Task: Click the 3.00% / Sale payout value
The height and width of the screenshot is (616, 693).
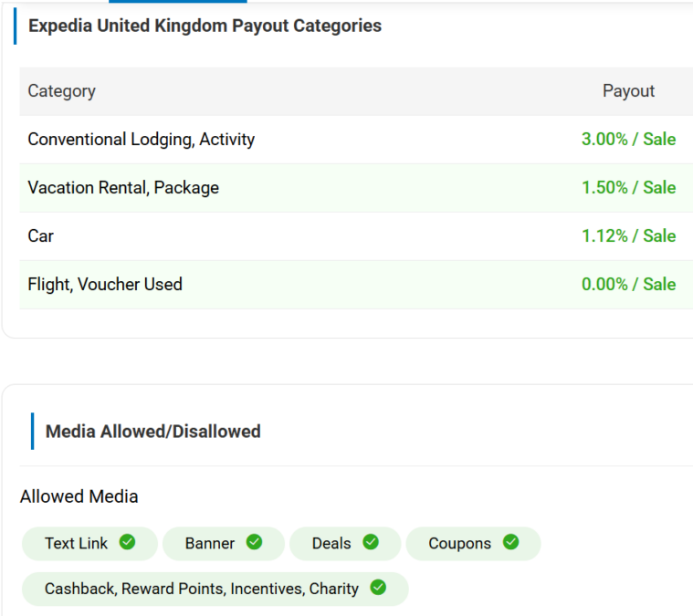Action: 628,140
